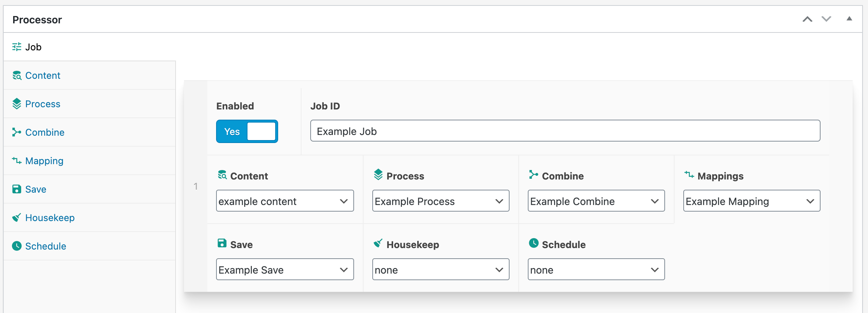Image resolution: width=868 pixels, height=313 pixels.
Task: Open the Housekeep dropdown set to none
Action: coord(441,269)
